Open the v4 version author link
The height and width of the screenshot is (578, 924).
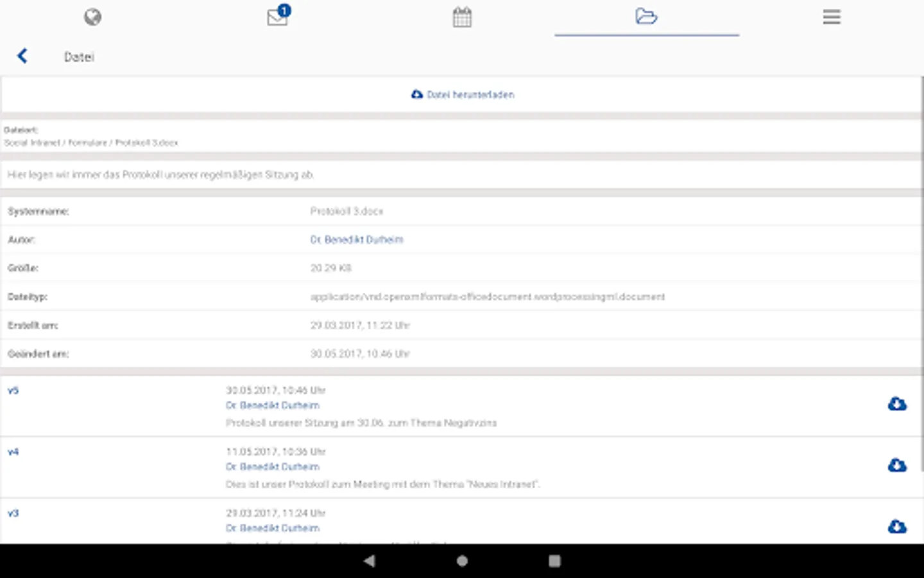pos(273,467)
